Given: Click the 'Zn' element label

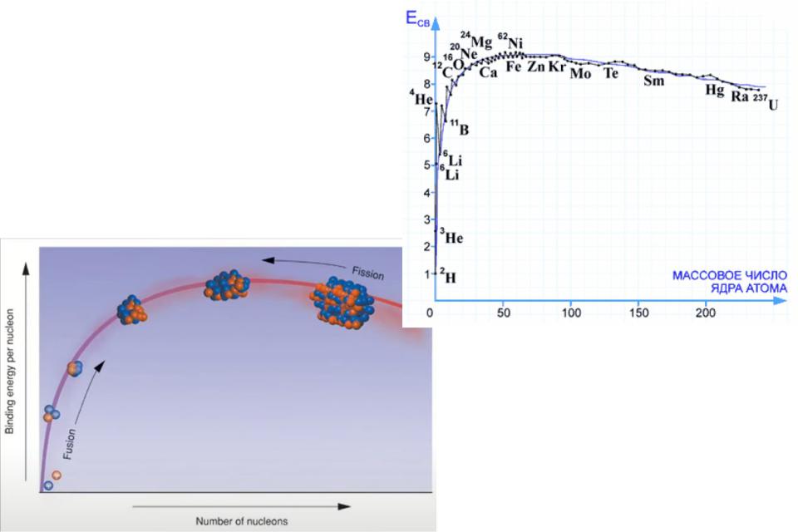Looking at the screenshot, I should 536,66.
